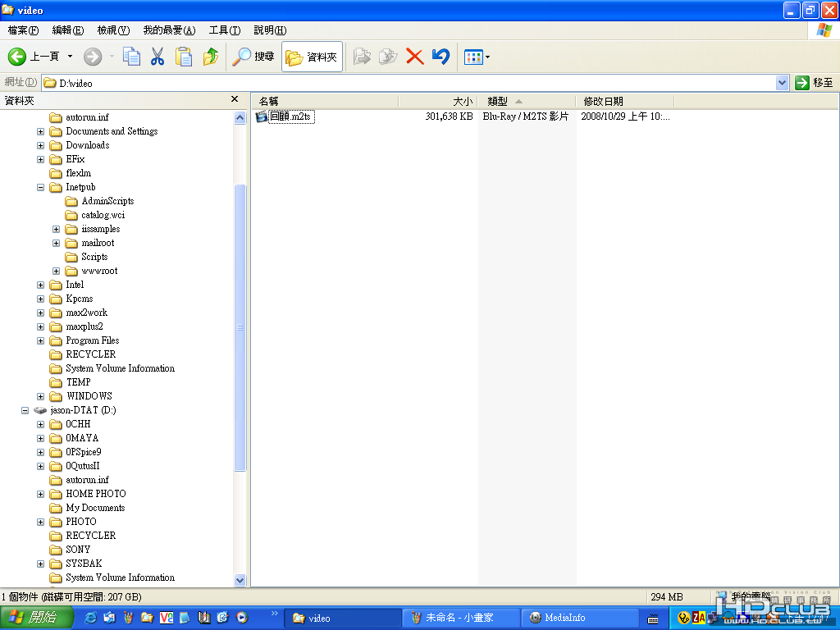This screenshot has width=840, height=630.
Task: Select the file 回顧.m2ts
Action: (x=291, y=116)
